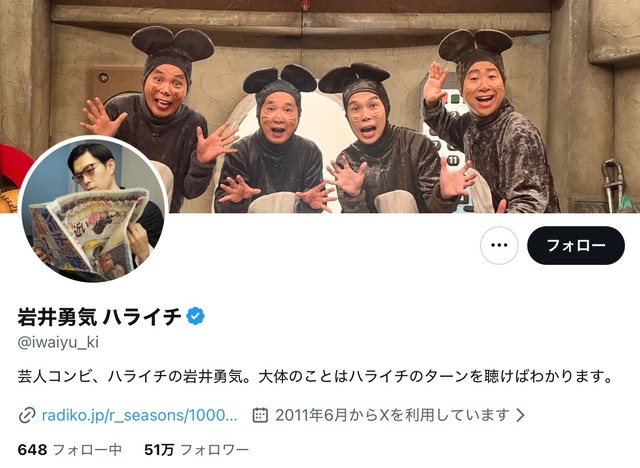Image resolution: width=640 pixels, height=468 pixels.
Task: Select the @iwaiyu_ki username handle
Action: click(58, 342)
